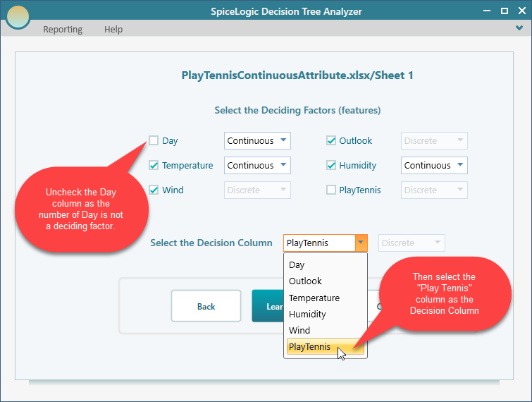Select Humidity in the Decision Column list
Image resolution: width=532 pixels, height=402 pixels.
coord(307,314)
